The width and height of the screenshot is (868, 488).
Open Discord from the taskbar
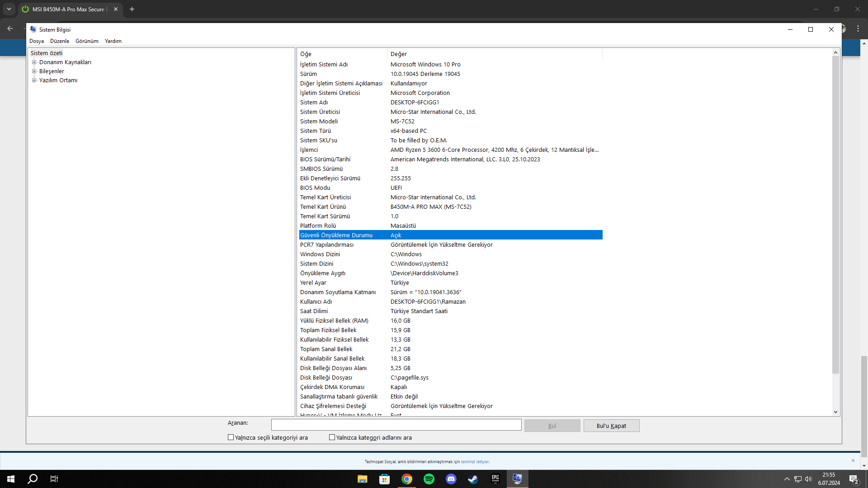tap(451, 479)
